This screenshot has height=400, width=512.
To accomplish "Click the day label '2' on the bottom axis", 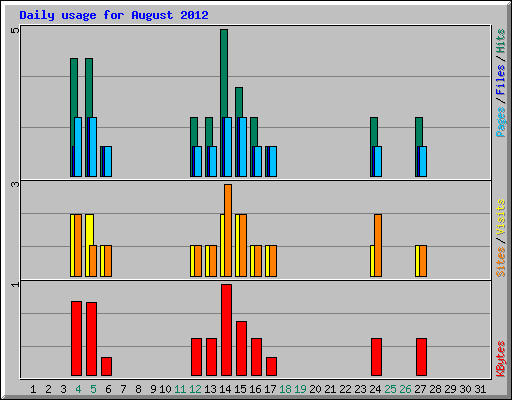I will pos(48,389).
